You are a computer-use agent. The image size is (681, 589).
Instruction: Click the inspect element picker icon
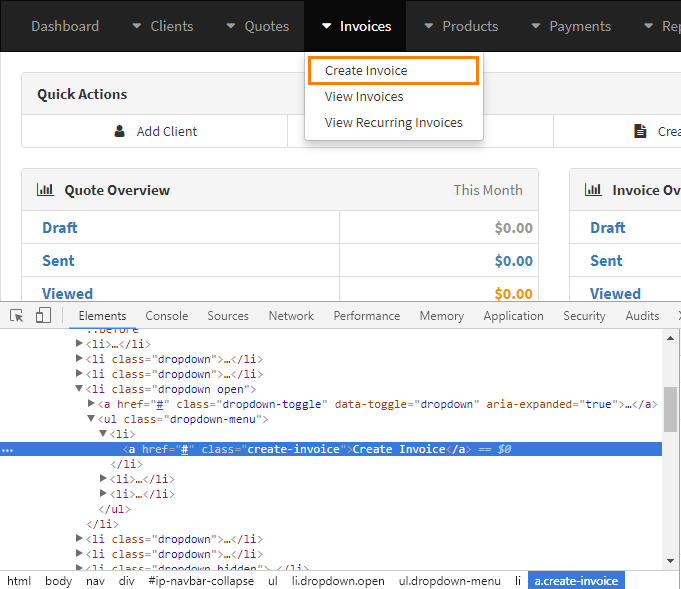[17, 315]
